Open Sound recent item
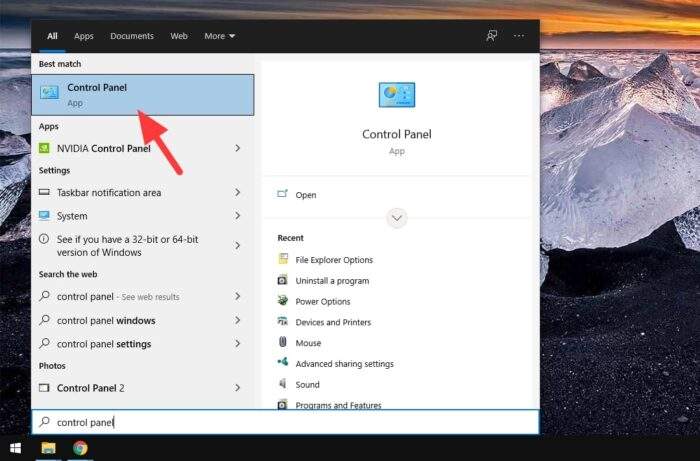This screenshot has height=461, width=700. (307, 385)
